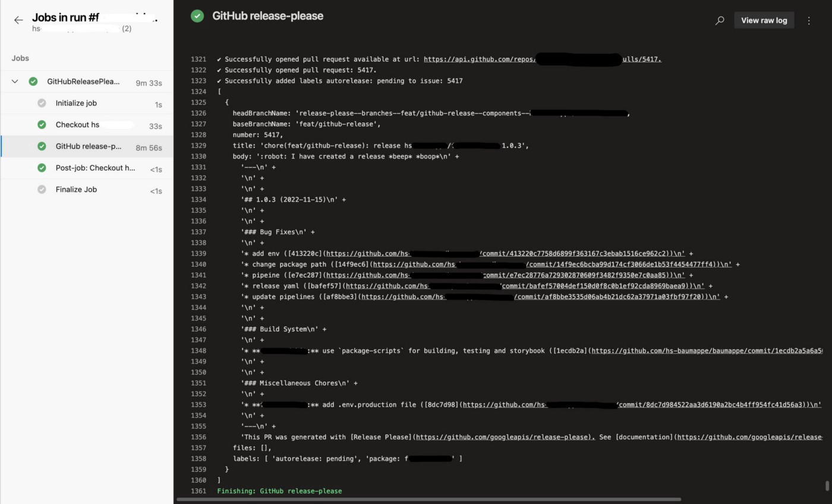Open the Finalize Job step
Screen dimensions: 832x504
tap(87, 190)
